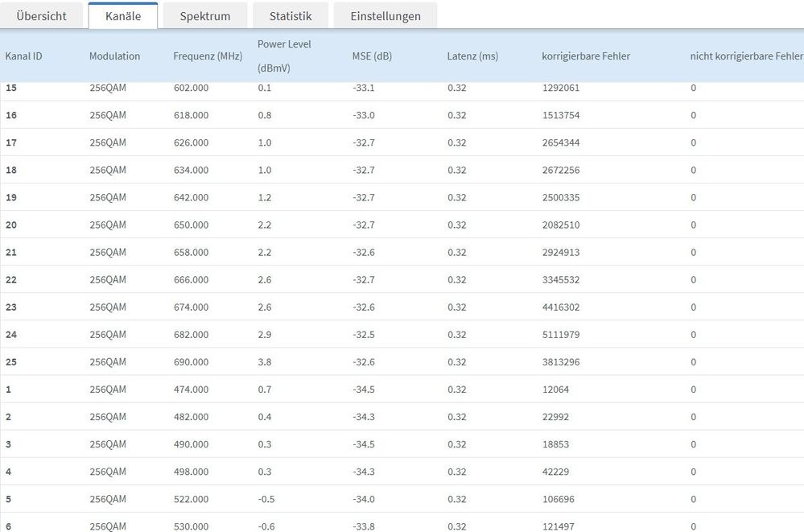This screenshot has height=532, width=804.
Task: Select channel ID 19 cell
Action: [x=11, y=197]
